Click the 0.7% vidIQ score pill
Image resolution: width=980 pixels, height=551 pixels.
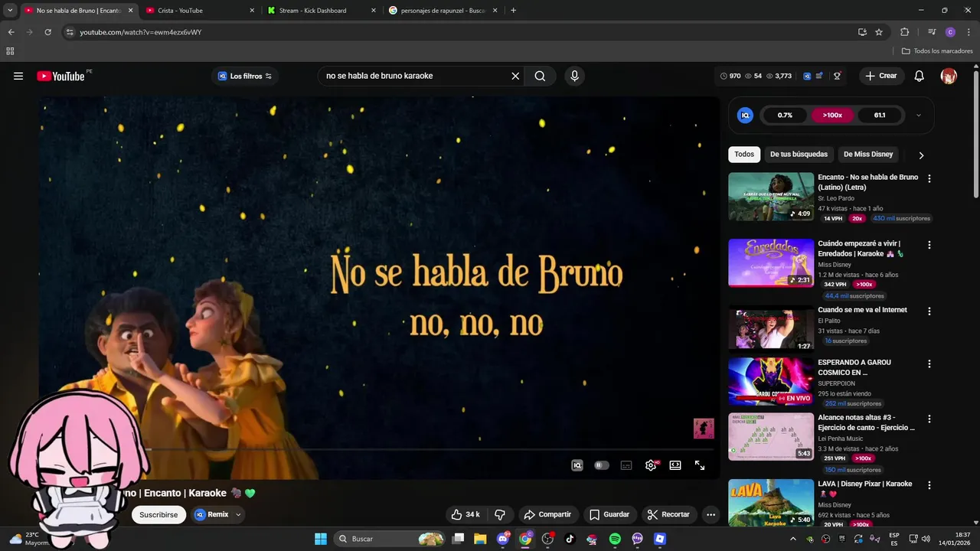tap(785, 115)
